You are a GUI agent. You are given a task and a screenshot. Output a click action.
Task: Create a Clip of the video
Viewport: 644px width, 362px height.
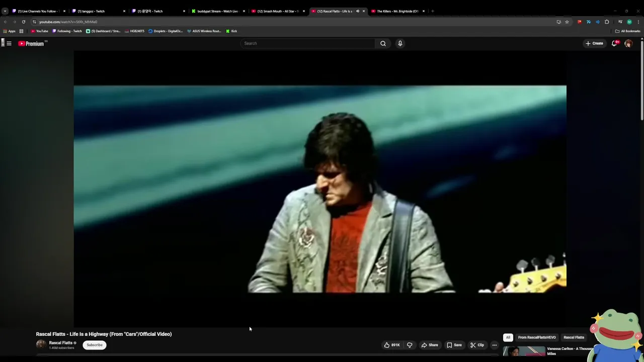pos(477,345)
